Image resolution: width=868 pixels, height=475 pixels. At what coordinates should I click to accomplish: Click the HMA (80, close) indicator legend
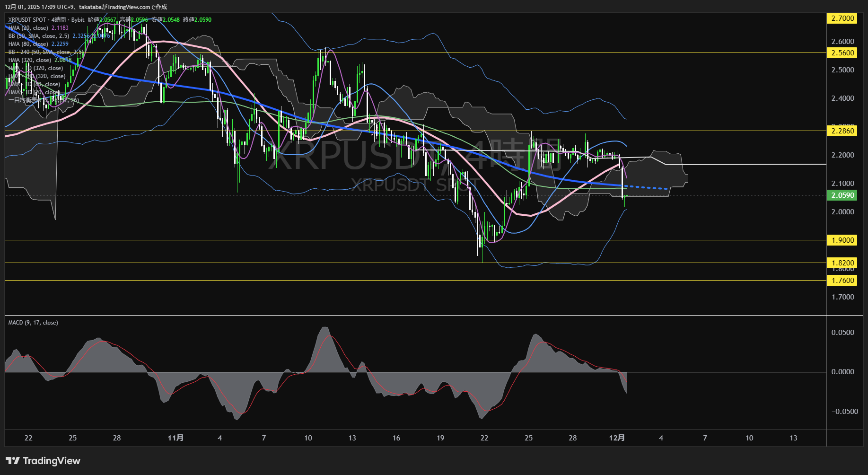(x=28, y=44)
